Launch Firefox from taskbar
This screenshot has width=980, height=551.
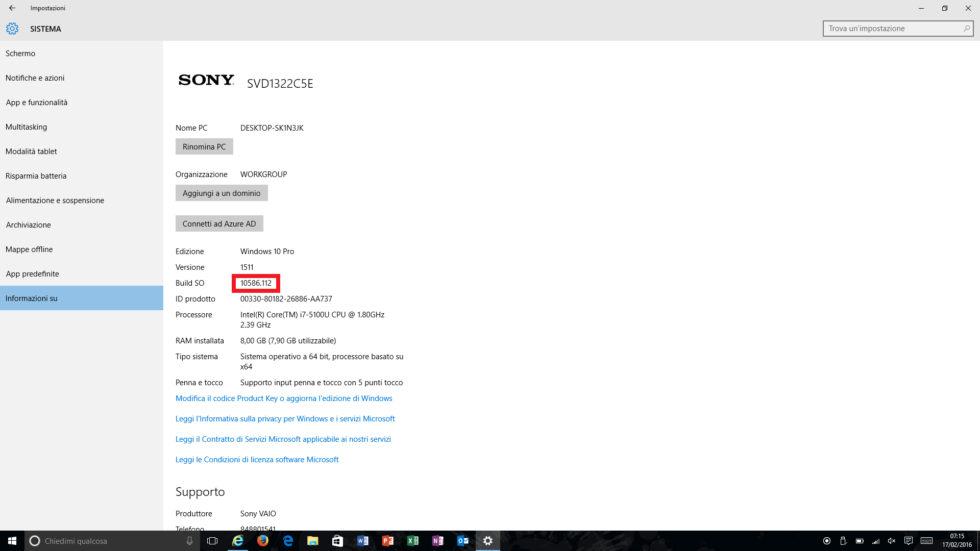(263, 541)
